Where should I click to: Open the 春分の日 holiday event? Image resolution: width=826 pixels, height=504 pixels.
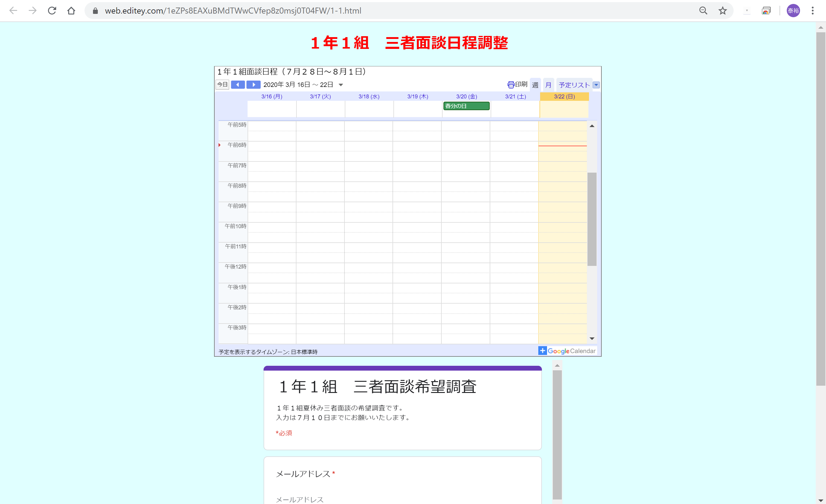coord(466,106)
